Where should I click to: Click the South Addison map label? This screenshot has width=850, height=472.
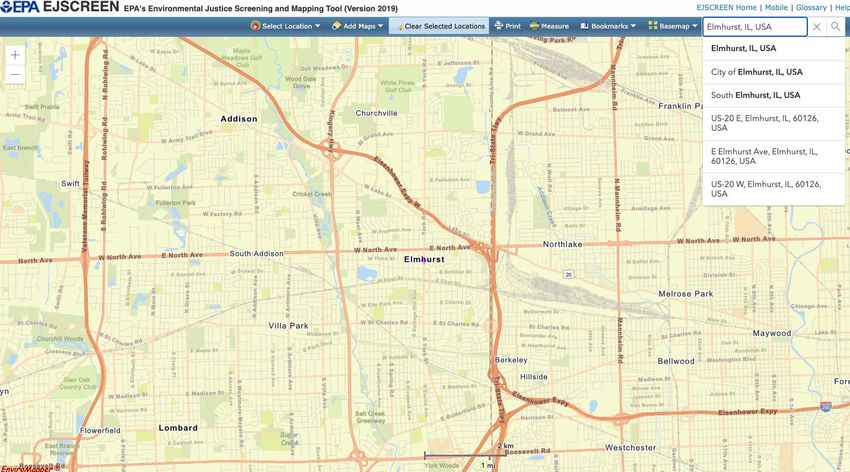click(256, 254)
